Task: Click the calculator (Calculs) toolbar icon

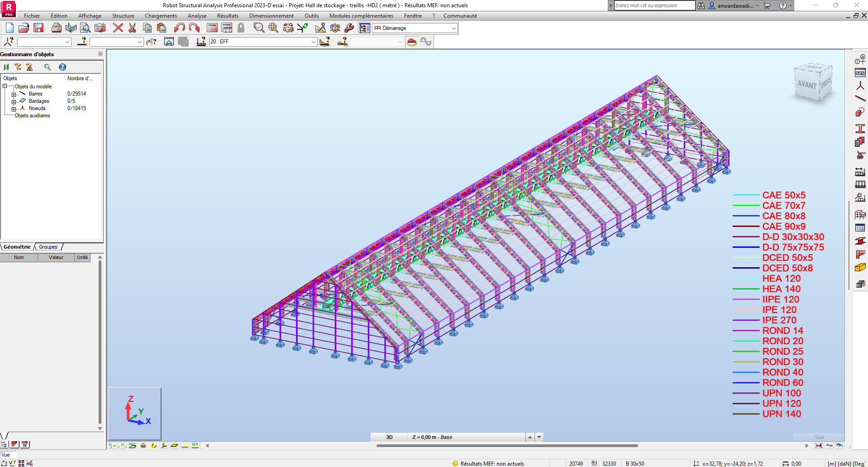Action: click(212, 28)
